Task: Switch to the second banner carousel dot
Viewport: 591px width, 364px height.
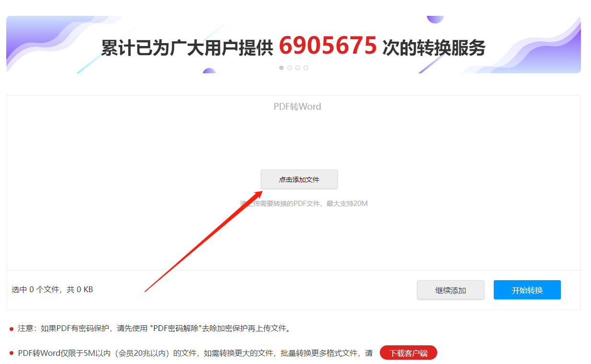Action: point(289,68)
